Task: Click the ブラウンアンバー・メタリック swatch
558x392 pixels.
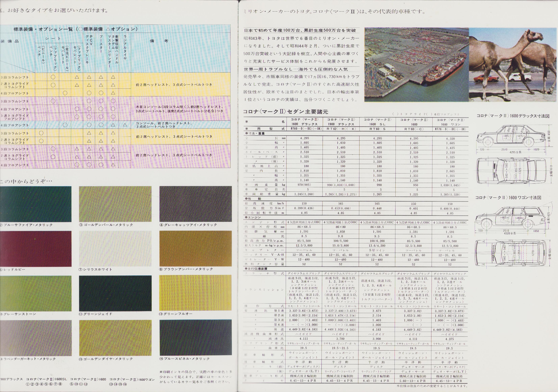Action: coord(196,249)
